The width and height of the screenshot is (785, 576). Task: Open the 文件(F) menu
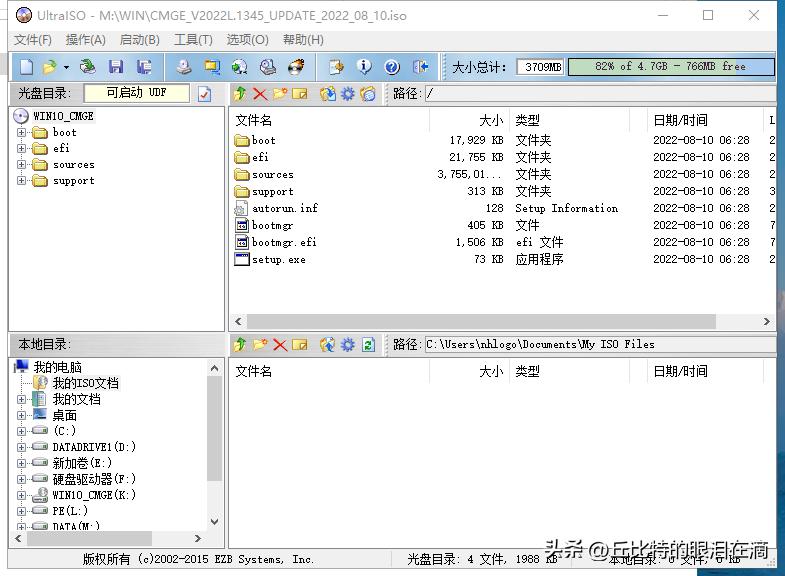tap(33, 40)
